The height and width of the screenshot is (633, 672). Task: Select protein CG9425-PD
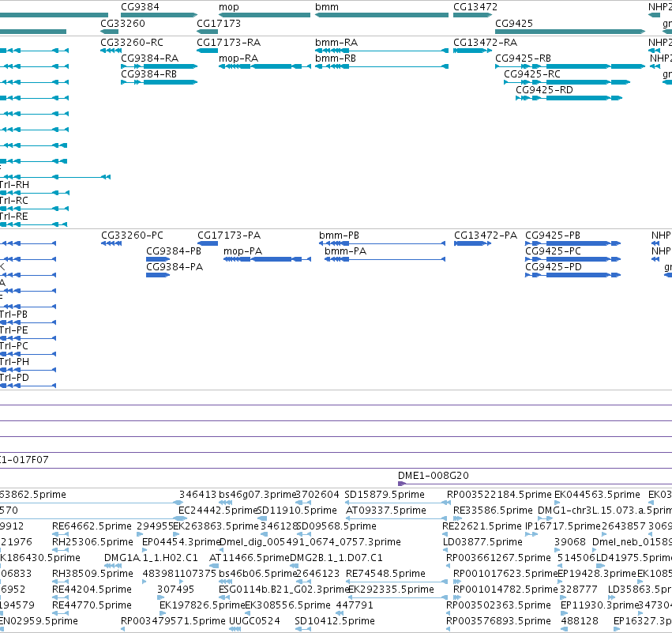click(x=573, y=275)
